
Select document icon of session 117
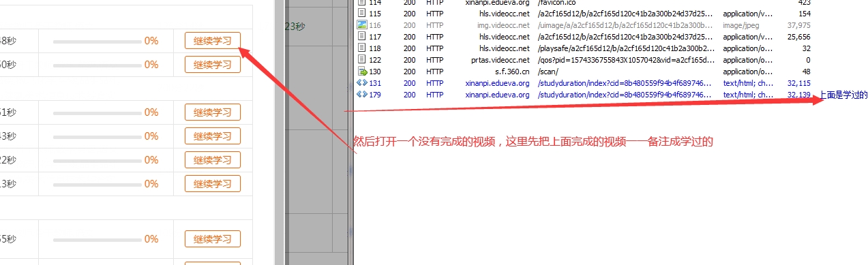361,37
